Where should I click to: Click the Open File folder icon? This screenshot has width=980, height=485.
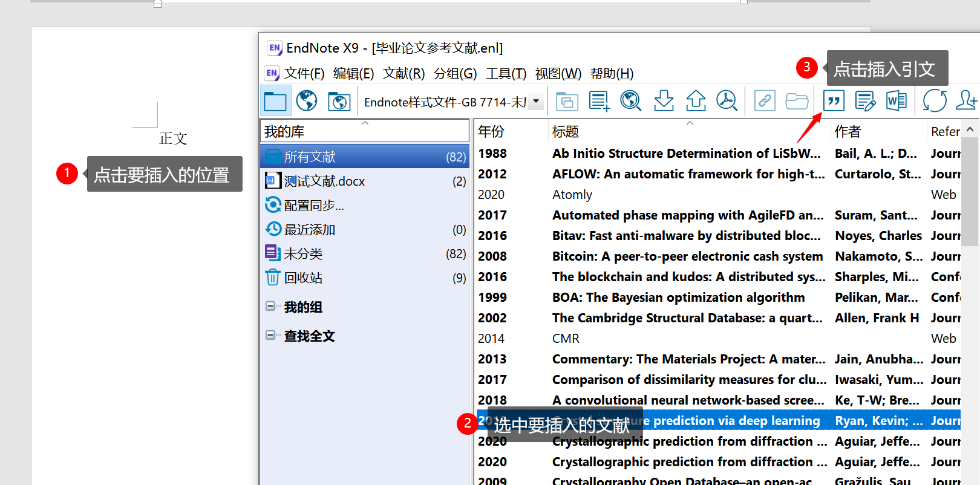click(x=797, y=101)
